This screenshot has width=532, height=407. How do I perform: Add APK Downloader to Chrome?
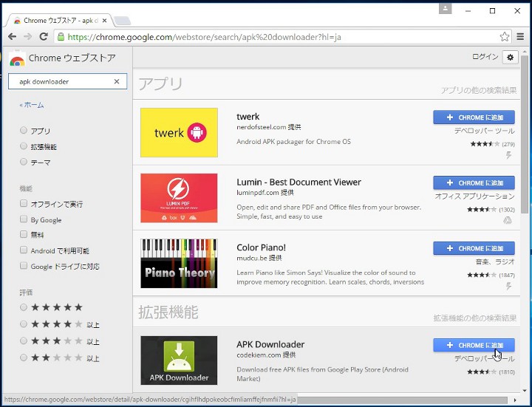point(474,345)
